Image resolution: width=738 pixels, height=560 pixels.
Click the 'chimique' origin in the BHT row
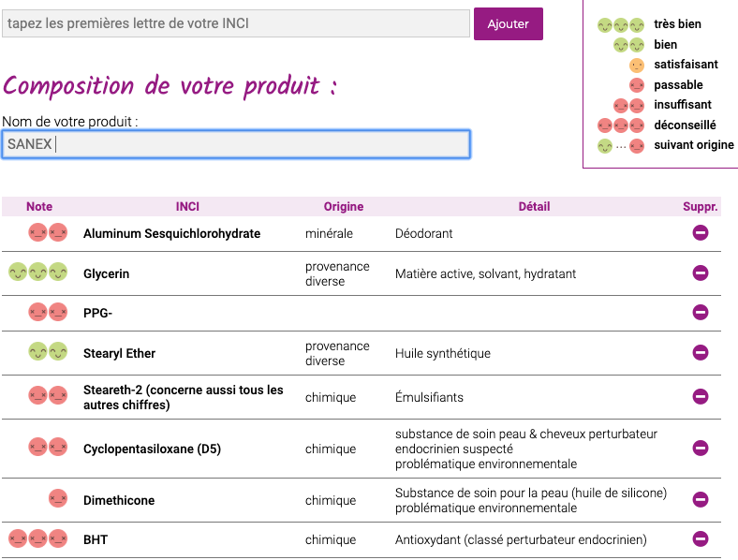pos(331,539)
